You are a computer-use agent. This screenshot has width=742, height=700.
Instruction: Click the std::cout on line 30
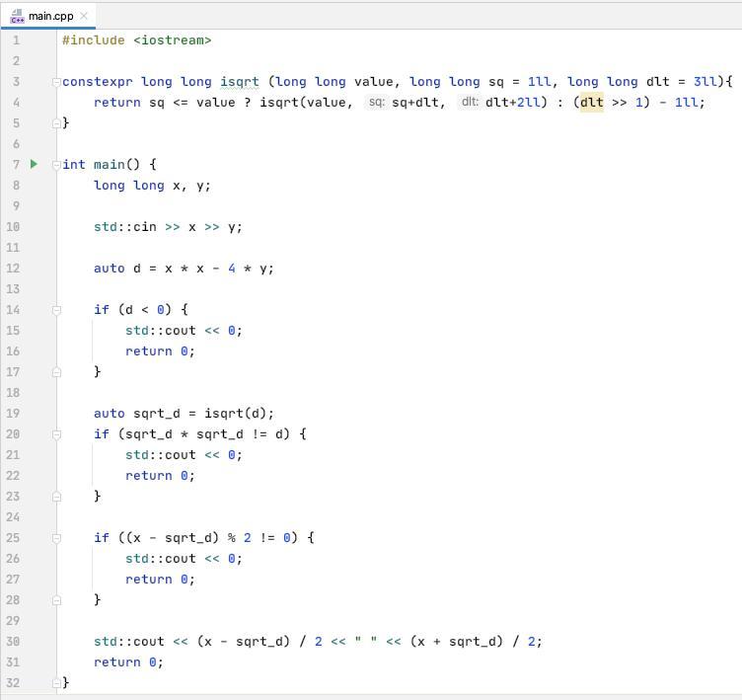pos(128,642)
